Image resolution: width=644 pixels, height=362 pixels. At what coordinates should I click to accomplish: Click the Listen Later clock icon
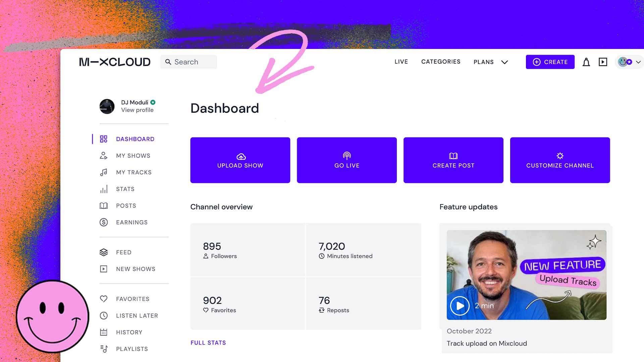coord(104,315)
